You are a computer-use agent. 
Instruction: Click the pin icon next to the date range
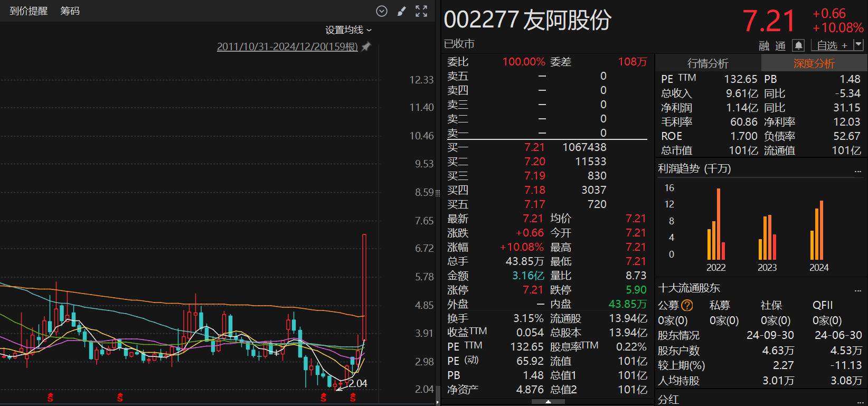pyautogui.click(x=366, y=46)
